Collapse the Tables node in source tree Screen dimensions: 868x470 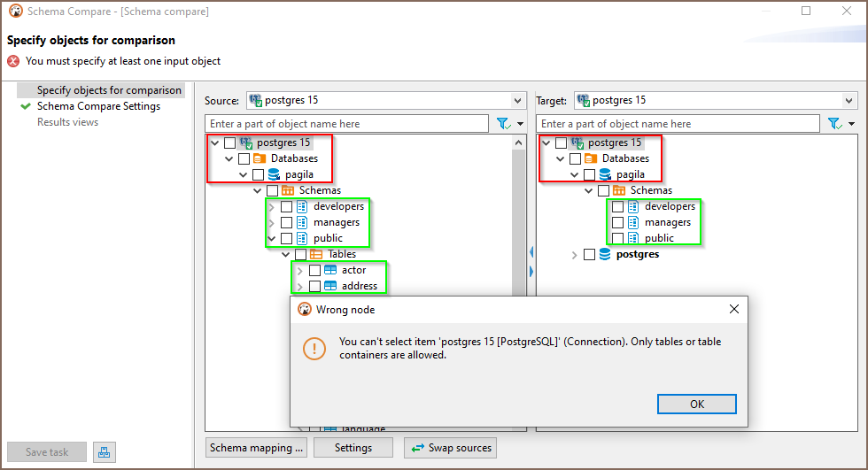tap(287, 254)
